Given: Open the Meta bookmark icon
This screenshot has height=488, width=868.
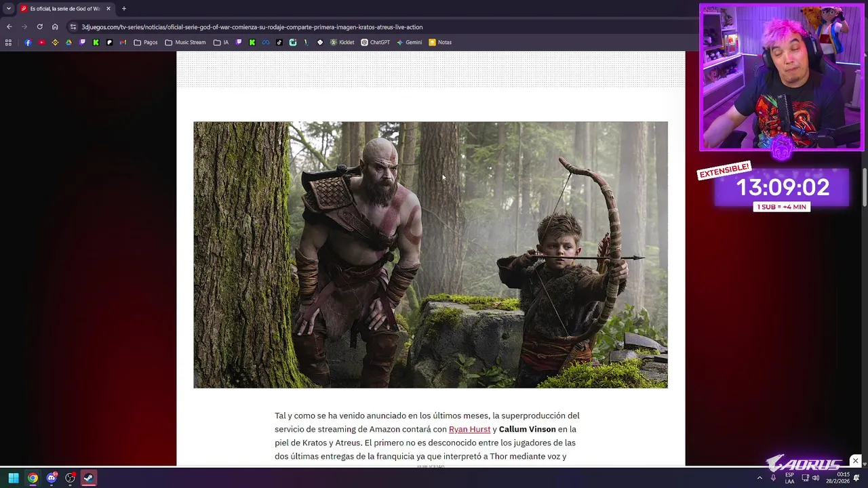Looking at the screenshot, I should click(x=266, y=42).
